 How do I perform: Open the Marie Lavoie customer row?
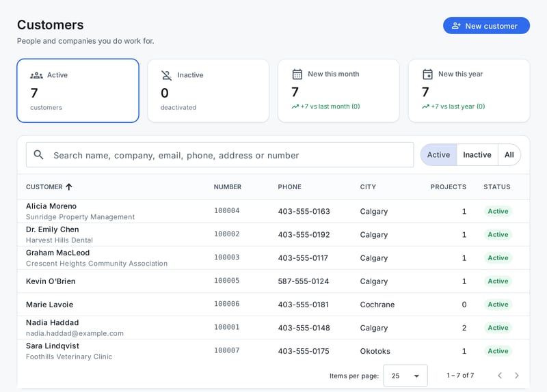pyautogui.click(x=273, y=305)
